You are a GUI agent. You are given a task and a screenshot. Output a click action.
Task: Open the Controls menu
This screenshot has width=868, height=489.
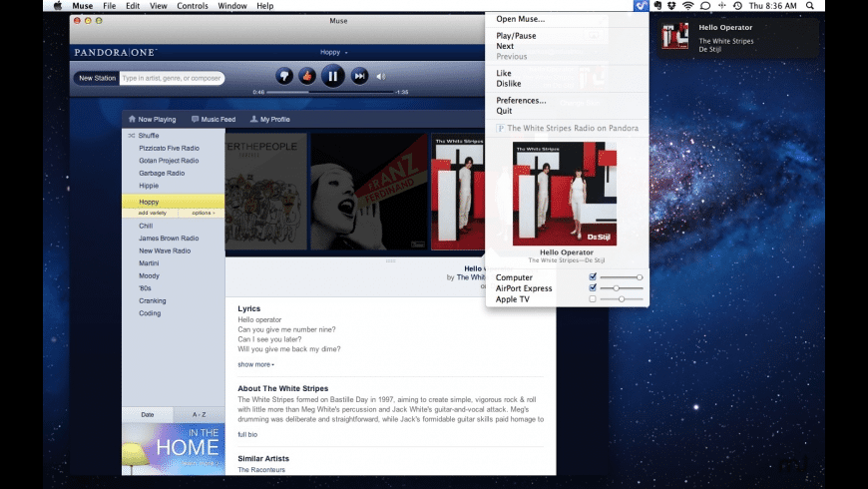point(193,6)
